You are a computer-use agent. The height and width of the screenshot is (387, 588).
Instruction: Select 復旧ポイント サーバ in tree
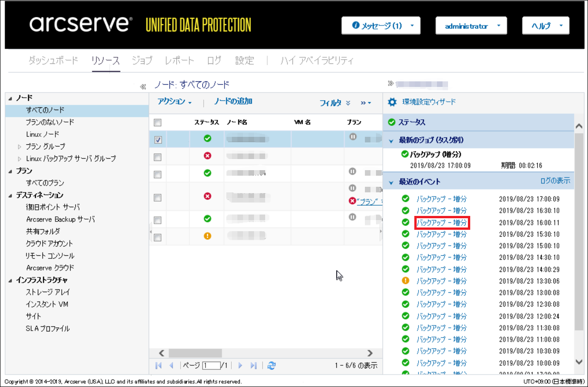pyautogui.click(x=53, y=207)
